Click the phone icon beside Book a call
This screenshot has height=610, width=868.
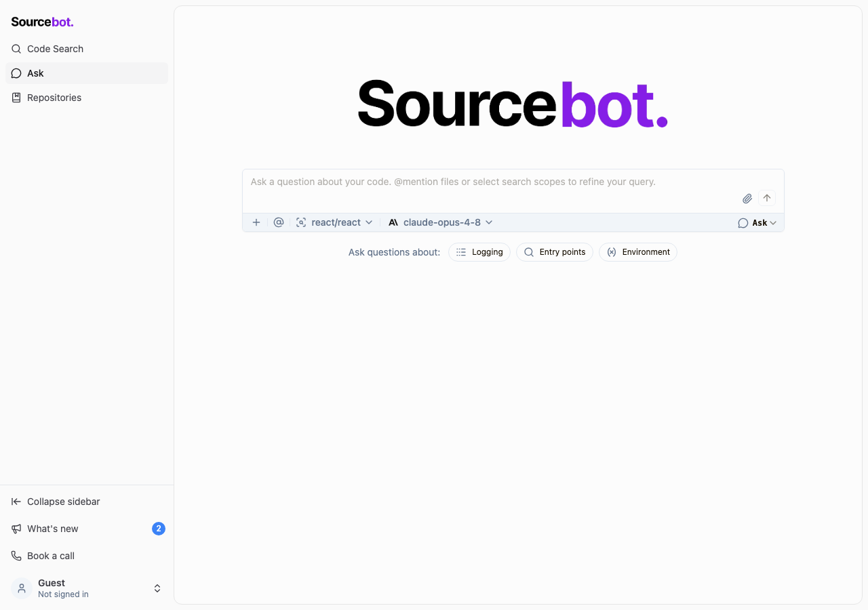coord(16,556)
